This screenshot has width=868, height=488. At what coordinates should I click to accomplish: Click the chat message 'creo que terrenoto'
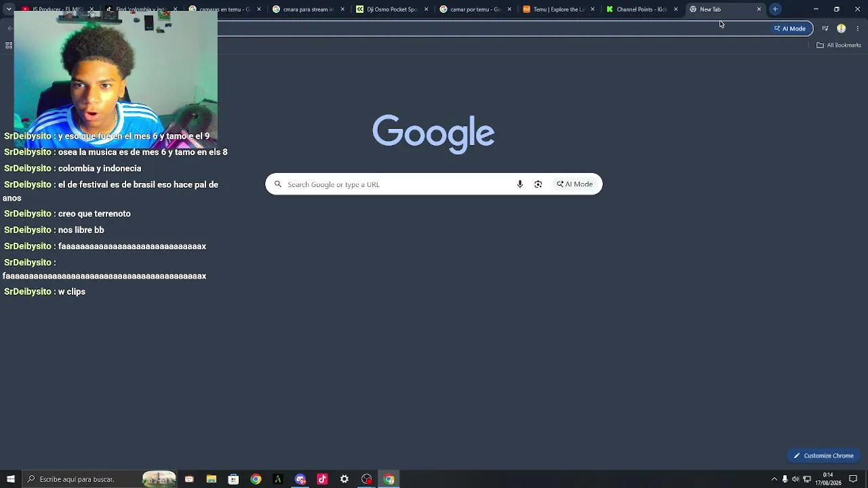tap(94, 213)
